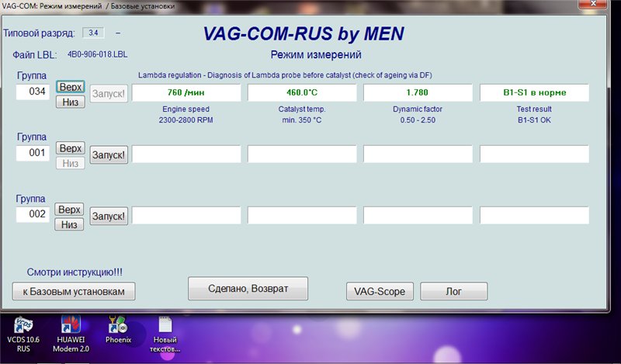Open the VCDS 10.6 RUS desktop shortcut

tap(23, 335)
